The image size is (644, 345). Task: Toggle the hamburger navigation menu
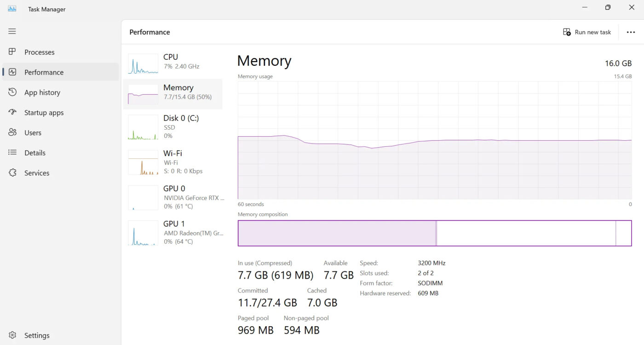(x=12, y=31)
